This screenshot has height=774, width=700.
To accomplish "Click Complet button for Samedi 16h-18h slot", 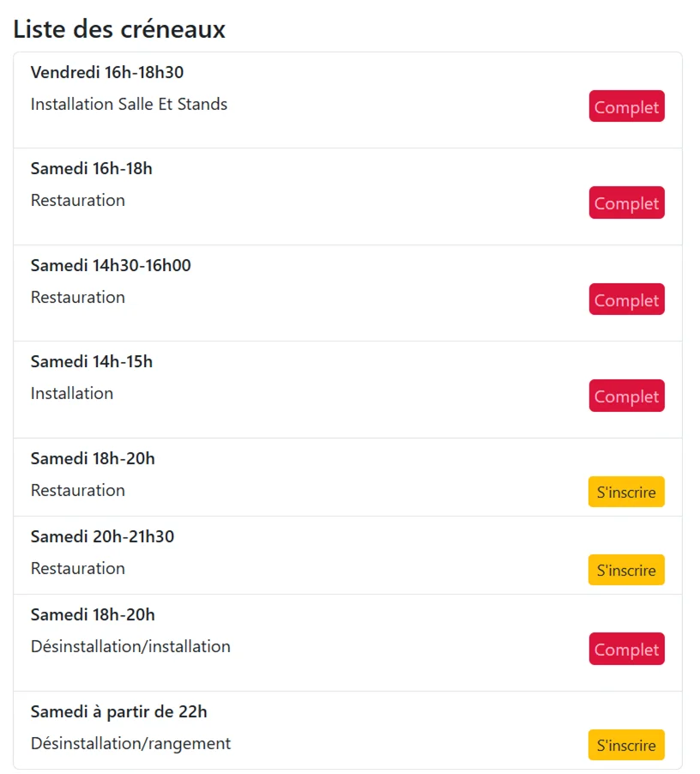I will click(626, 203).
